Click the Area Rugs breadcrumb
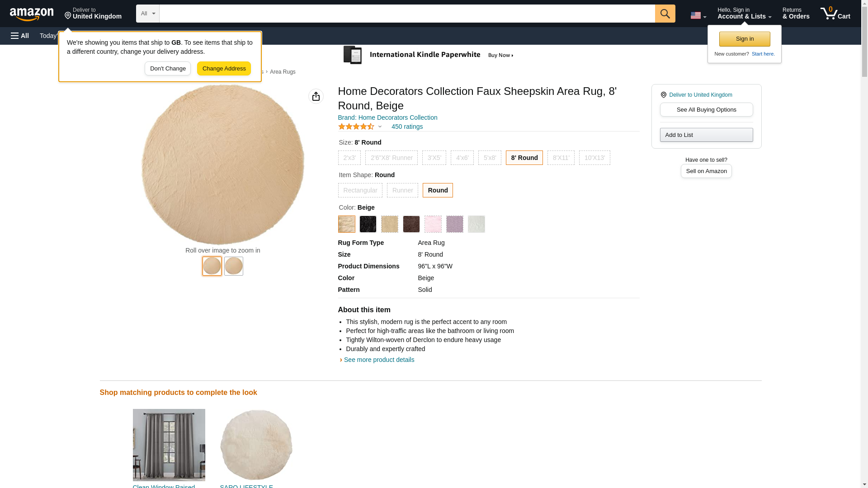This screenshot has height=488, width=868. (x=283, y=72)
